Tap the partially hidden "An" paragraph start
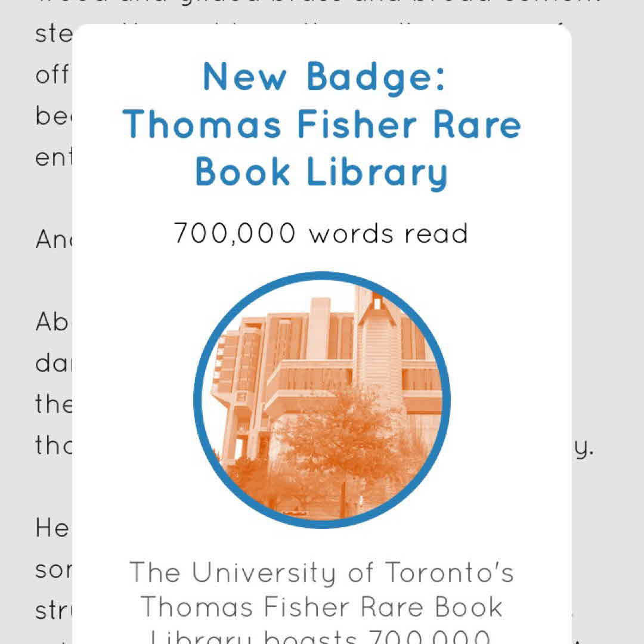Image resolution: width=644 pixels, height=644 pixels. pyautogui.click(x=54, y=240)
